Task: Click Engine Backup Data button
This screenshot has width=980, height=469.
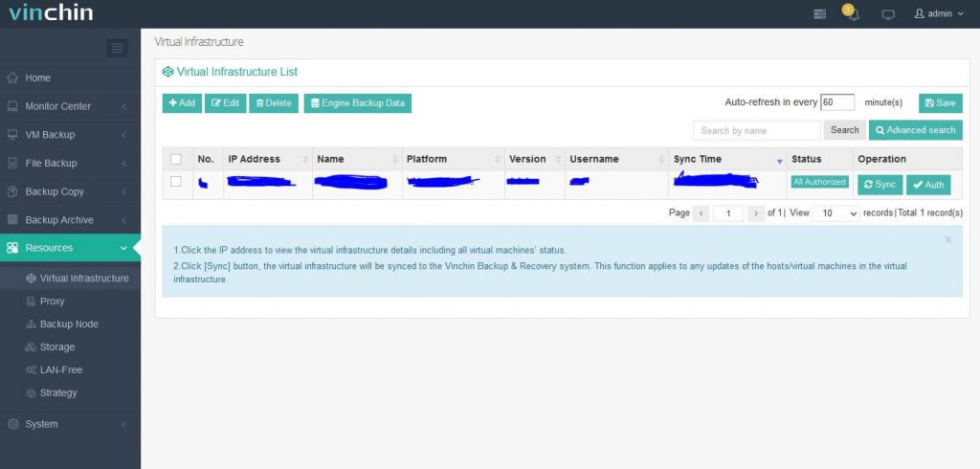Action: [358, 103]
